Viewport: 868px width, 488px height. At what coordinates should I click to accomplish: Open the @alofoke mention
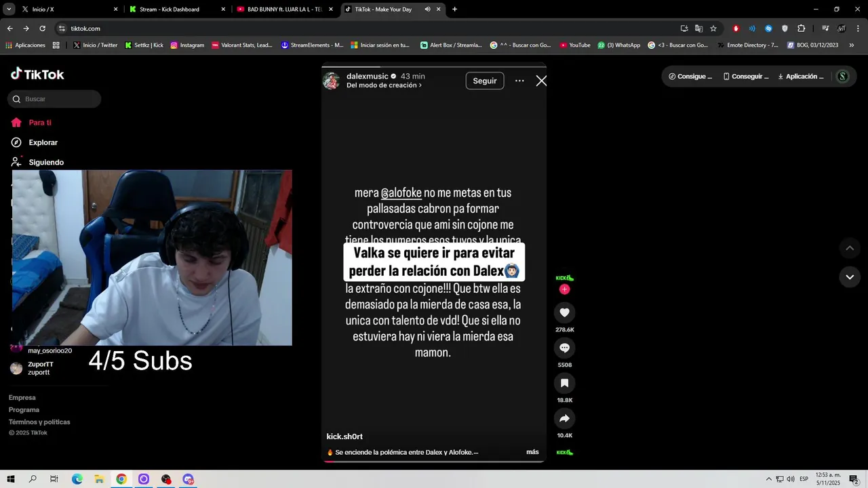click(401, 193)
